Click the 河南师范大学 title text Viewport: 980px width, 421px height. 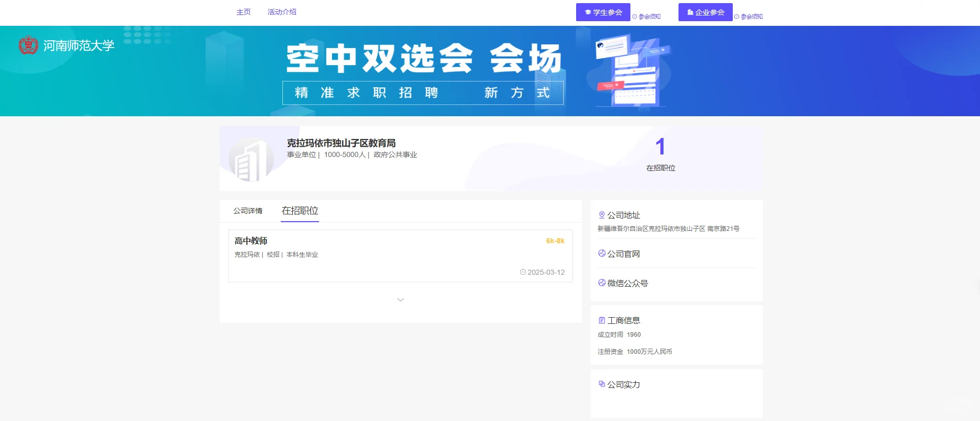(x=79, y=45)
